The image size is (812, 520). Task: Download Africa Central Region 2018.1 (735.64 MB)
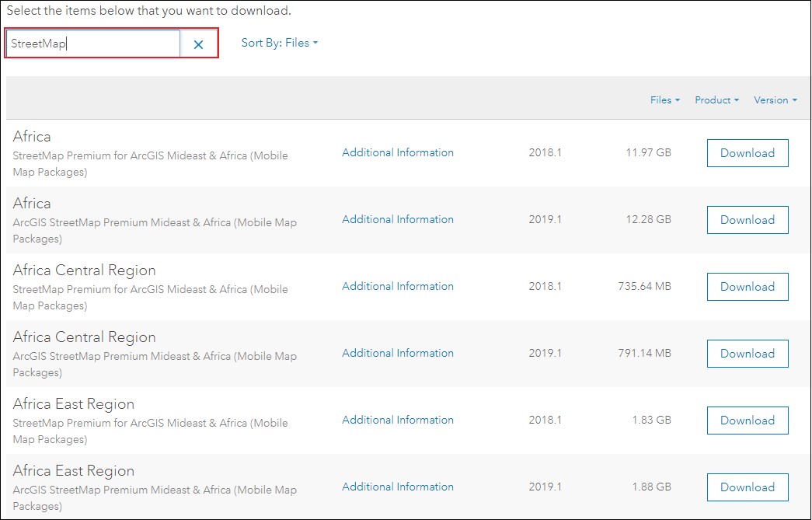(748, 286)
